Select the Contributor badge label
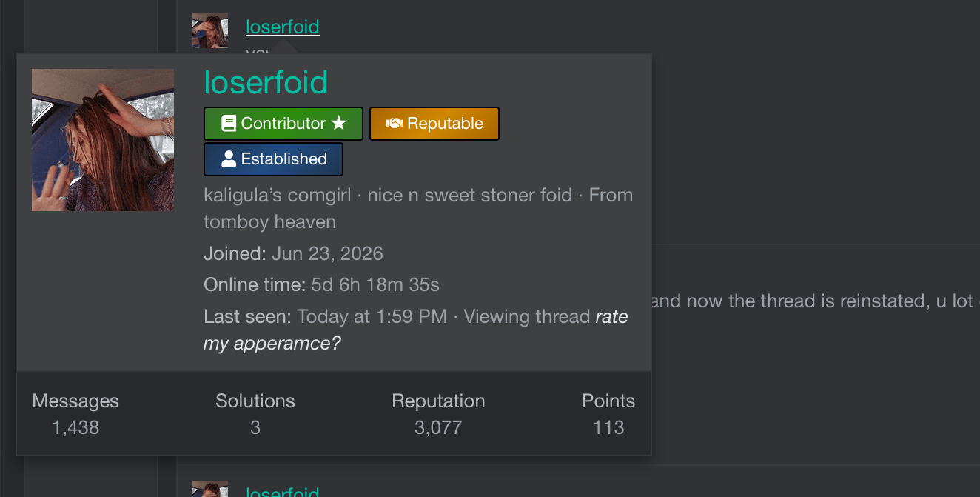The width and height of the screenshot is (980, 497). pos(283,124)
